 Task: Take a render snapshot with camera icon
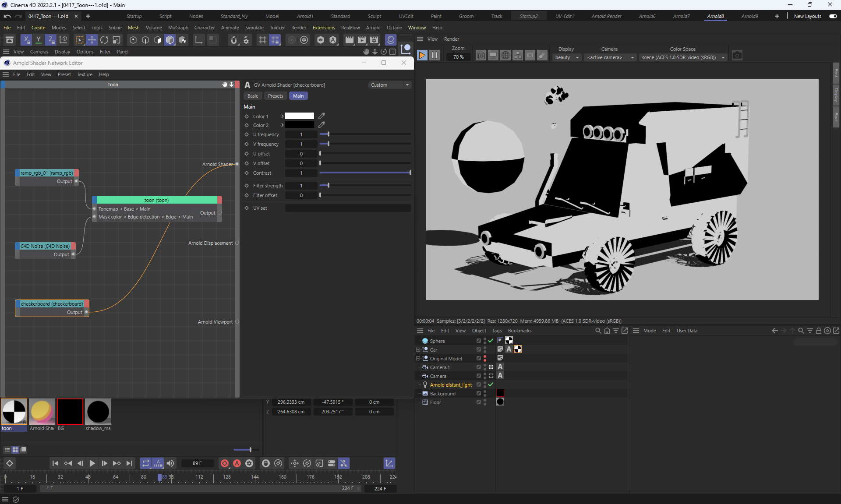coord(737,56)
